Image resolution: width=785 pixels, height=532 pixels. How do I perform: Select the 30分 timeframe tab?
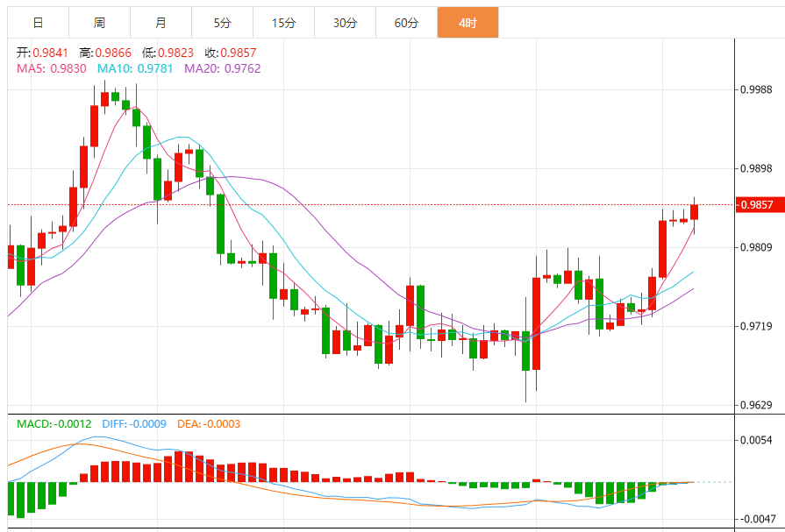(345, 23)
